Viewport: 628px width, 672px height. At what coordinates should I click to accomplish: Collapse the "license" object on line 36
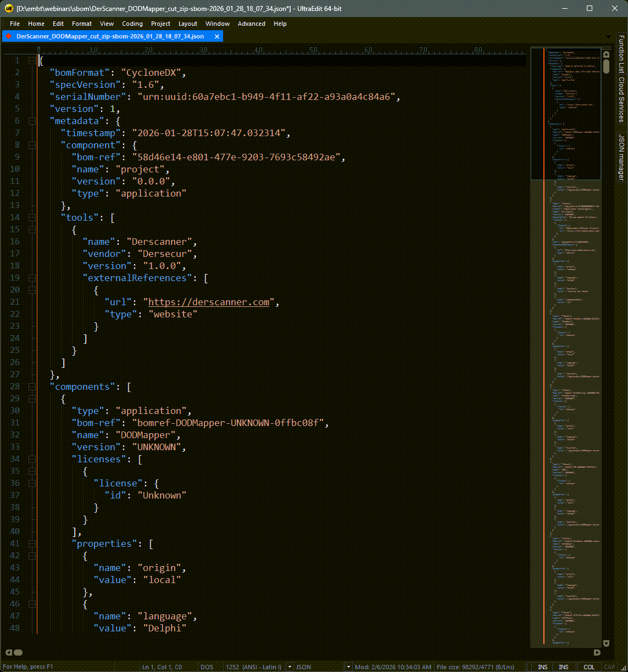pos(32,483)
